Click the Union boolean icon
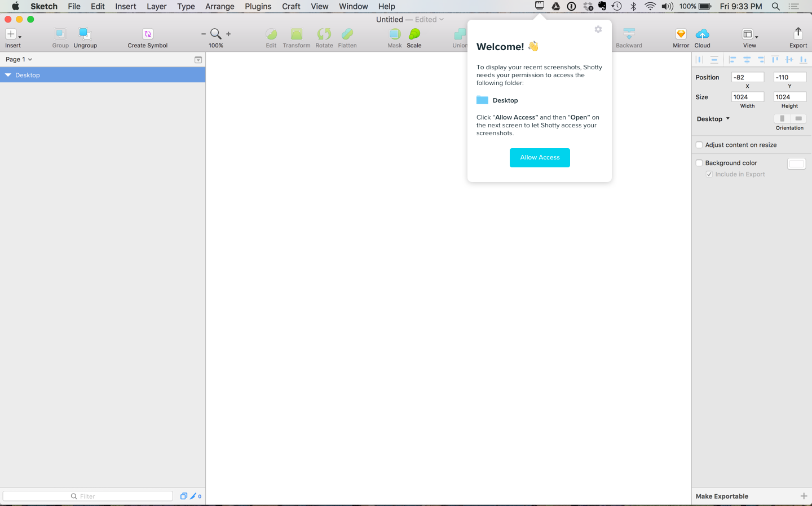Screen dimensions: 812x506 coord(460,34)
